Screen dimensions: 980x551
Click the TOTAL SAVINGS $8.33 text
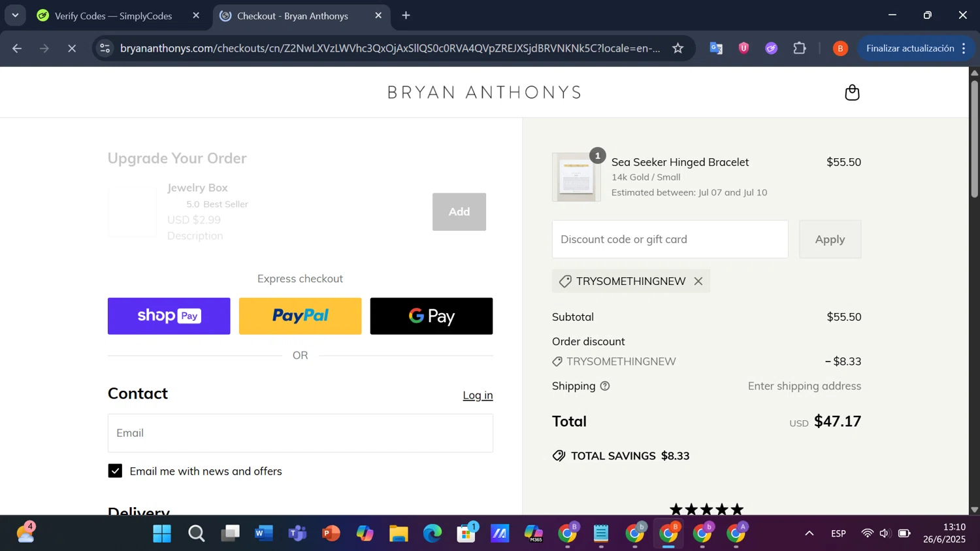click(x=630, y=456)
